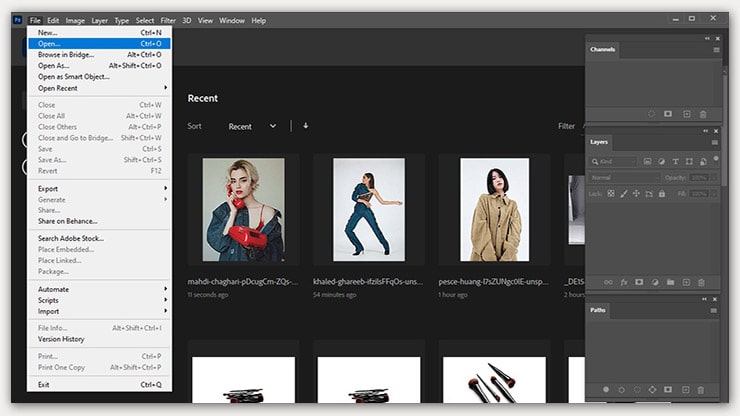This screenshot has width=740, height=416.
Task: Click link layers icon in Layers panel
Action: [x=606, y=282]
